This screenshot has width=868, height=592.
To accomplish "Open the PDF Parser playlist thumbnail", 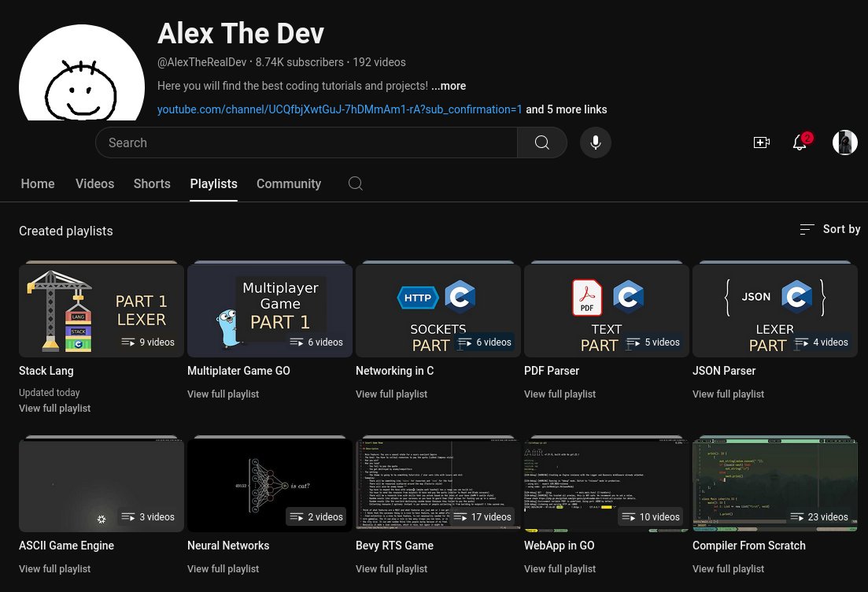I will [606, 311].
